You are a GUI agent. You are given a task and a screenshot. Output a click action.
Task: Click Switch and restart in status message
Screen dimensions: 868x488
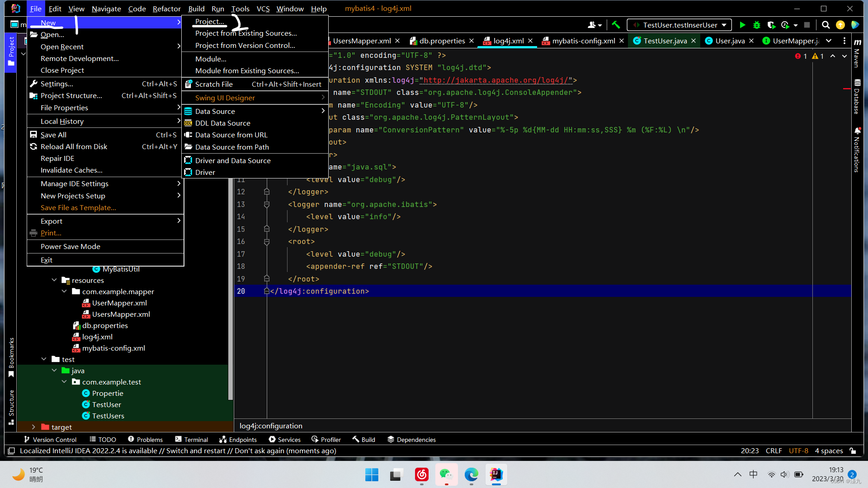pos(196,451)
